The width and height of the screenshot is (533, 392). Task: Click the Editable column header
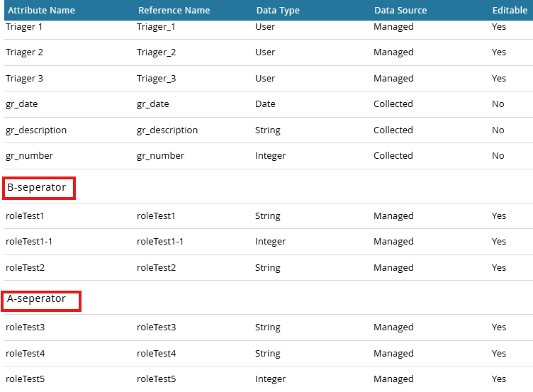(510, 11)
